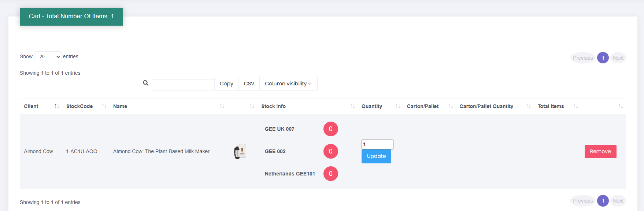Sort the image column arrows
This screenshot has height=211, width=644.
coord(252,106)
